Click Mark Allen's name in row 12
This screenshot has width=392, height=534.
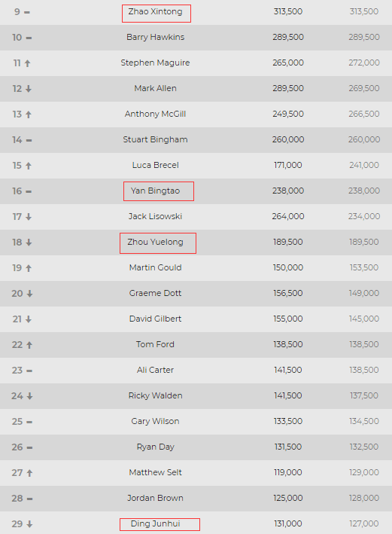155,88
